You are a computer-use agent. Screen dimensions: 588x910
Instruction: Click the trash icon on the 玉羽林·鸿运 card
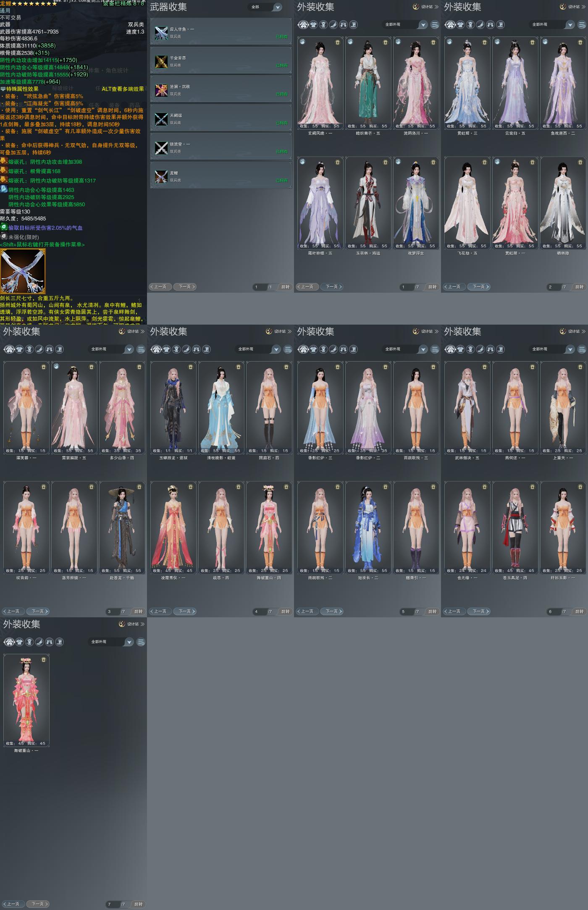(386, 163)
